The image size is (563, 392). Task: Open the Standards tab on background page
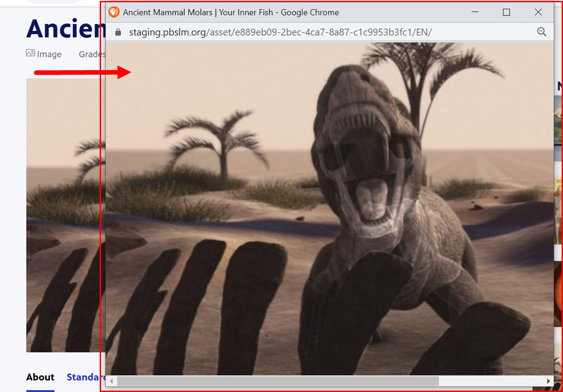(x=86, y=377)
